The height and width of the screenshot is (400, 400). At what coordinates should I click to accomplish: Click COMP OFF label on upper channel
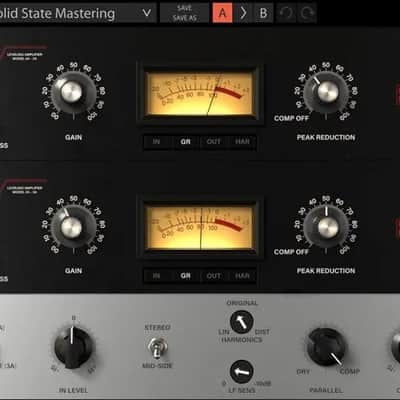click(x=291, y=118)
